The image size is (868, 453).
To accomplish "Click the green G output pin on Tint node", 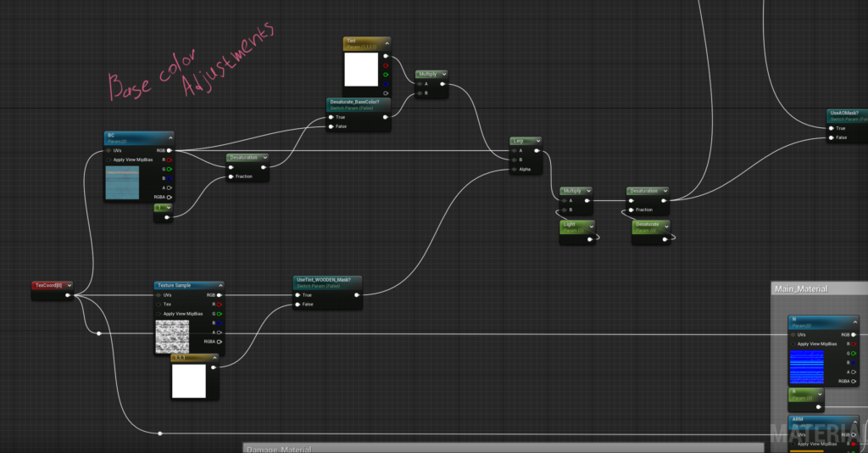I will [386, 75].
